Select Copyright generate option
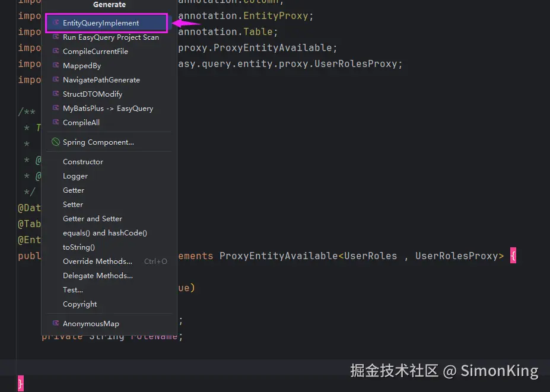The image size is (550, 392). coord(109,304)
